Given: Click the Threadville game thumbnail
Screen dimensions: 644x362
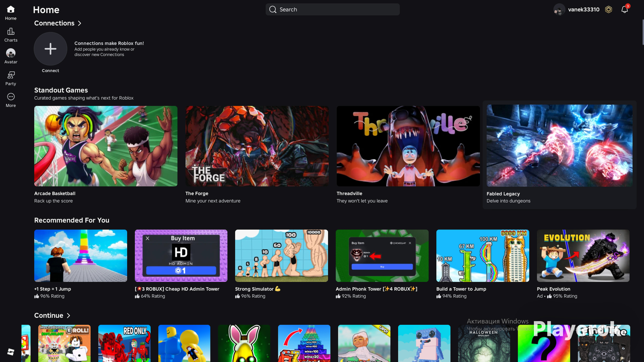Looking at the screenshot, I should [x=408, y=146].
